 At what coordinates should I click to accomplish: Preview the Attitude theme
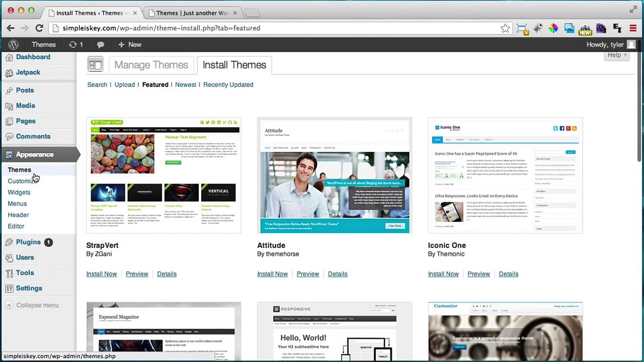[x=307, y=274]
